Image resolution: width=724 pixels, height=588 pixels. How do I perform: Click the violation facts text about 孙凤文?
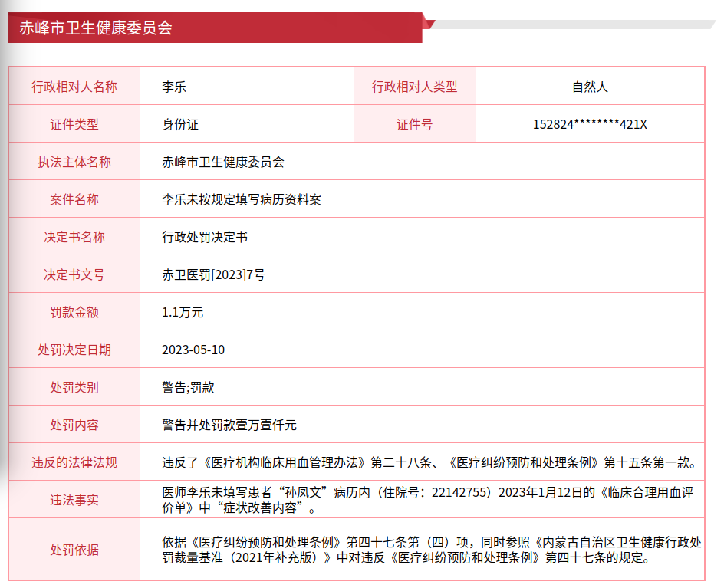(427, 500)
